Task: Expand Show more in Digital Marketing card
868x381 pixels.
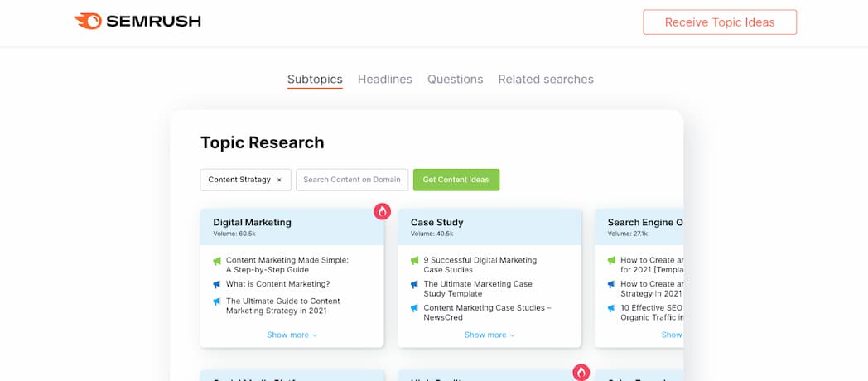Action: click(x=292, y=335)
